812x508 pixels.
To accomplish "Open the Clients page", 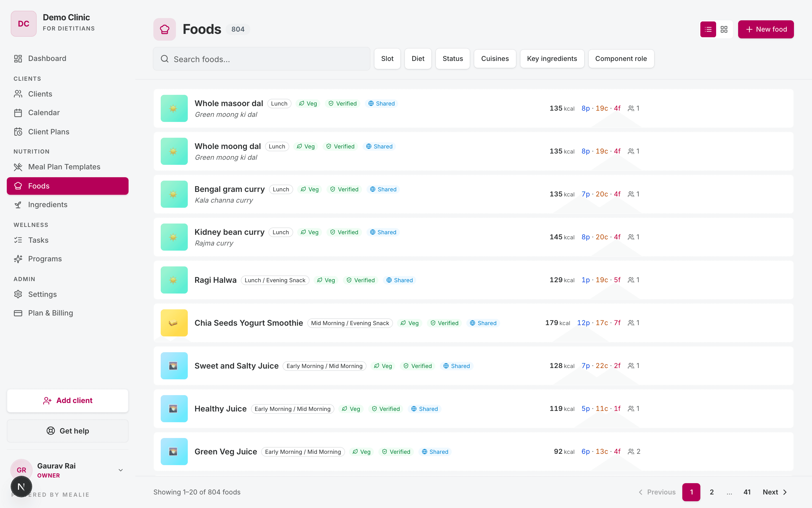I will 67,94.
